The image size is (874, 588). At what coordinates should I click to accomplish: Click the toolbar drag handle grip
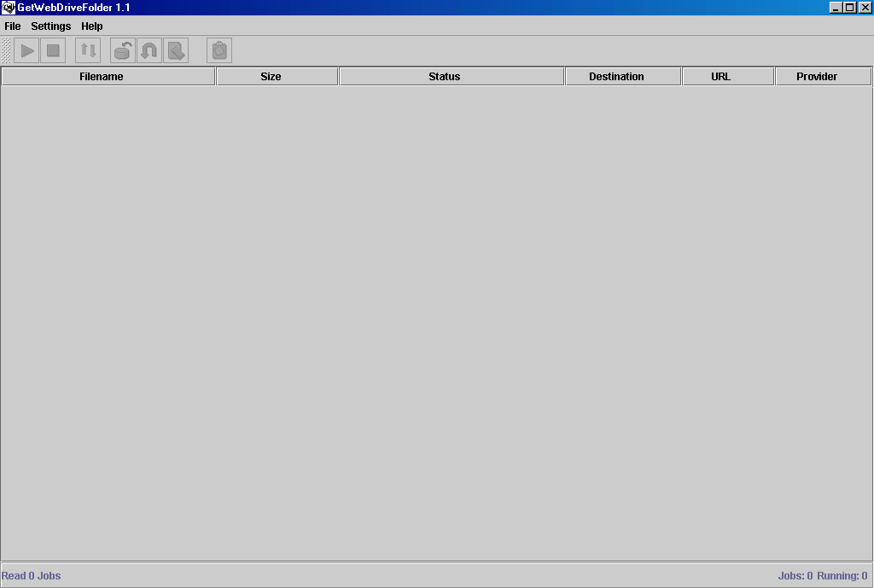tap(7, 51)
